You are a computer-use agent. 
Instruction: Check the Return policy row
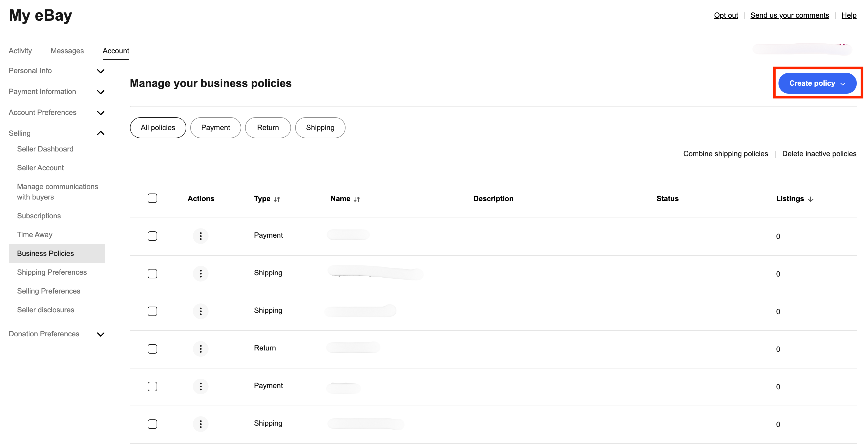coord(152,349)
